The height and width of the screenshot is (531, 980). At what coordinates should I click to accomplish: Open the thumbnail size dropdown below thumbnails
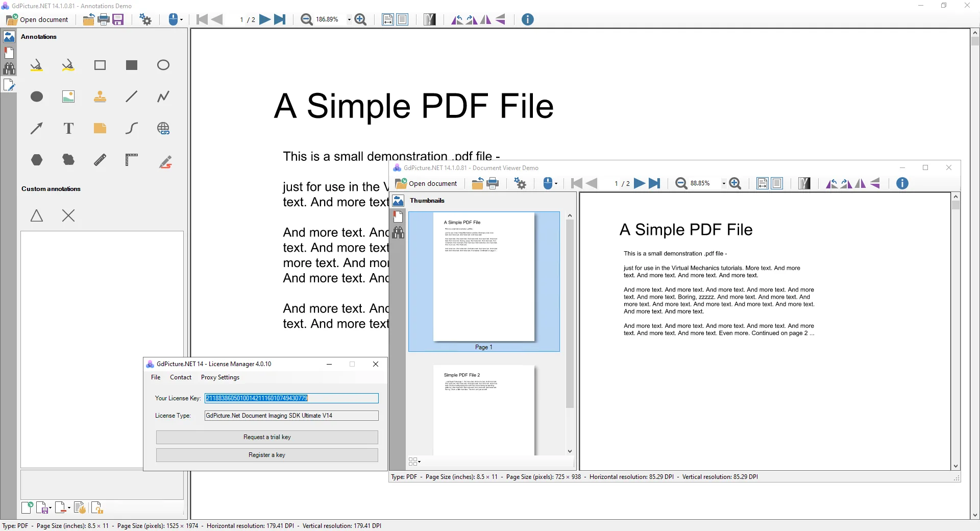414,462
